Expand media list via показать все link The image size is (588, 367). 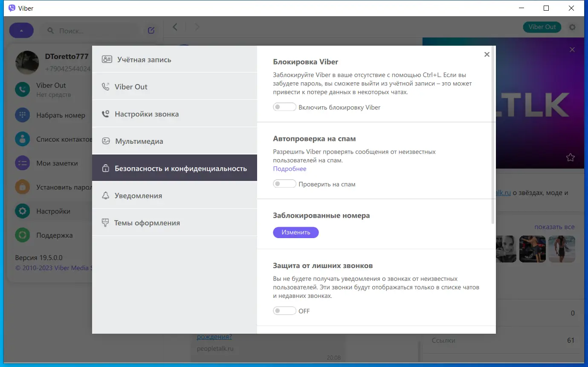point(554,227)
